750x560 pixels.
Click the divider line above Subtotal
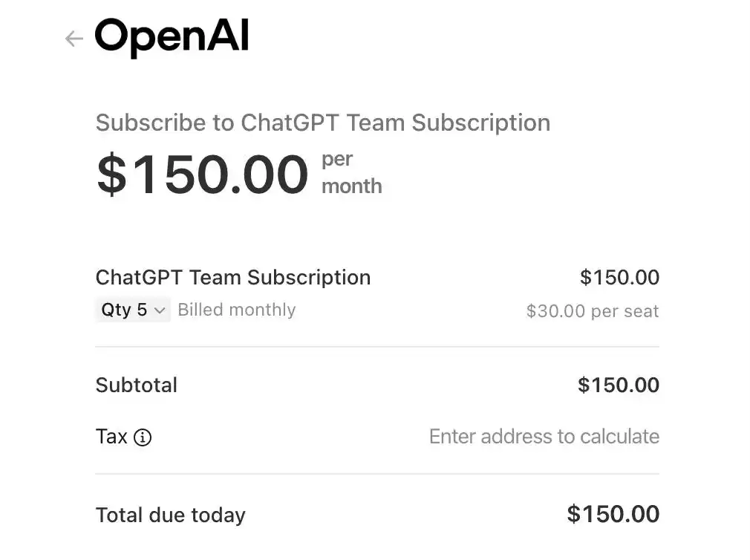tap(377, 347)
